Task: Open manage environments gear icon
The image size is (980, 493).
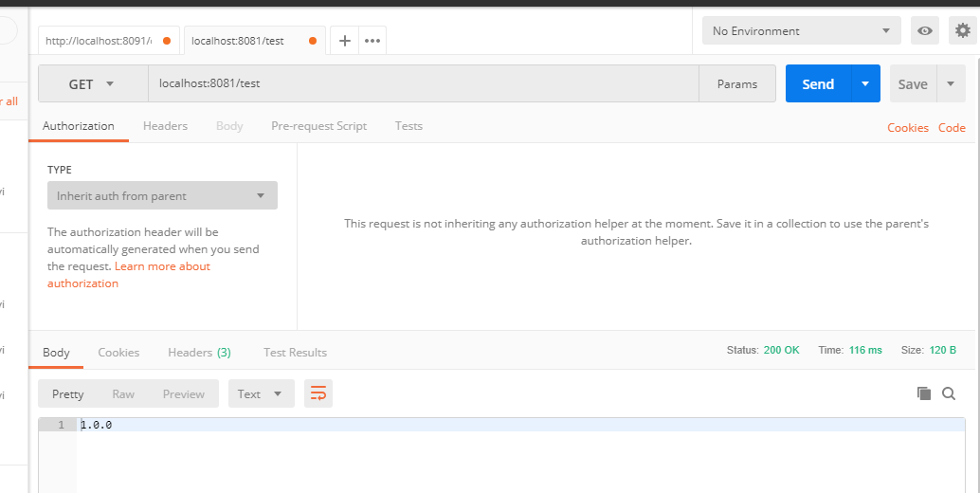Action: [963, 30]
